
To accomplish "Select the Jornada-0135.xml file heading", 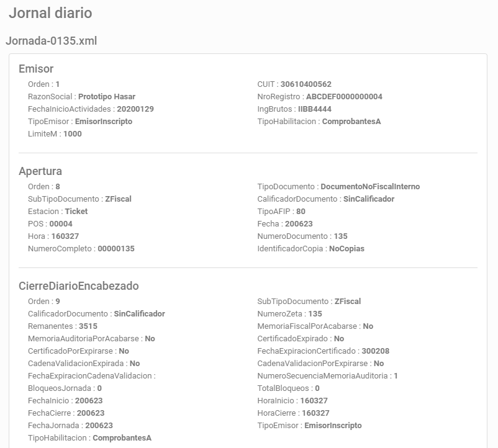I will (x=52, y=41).
